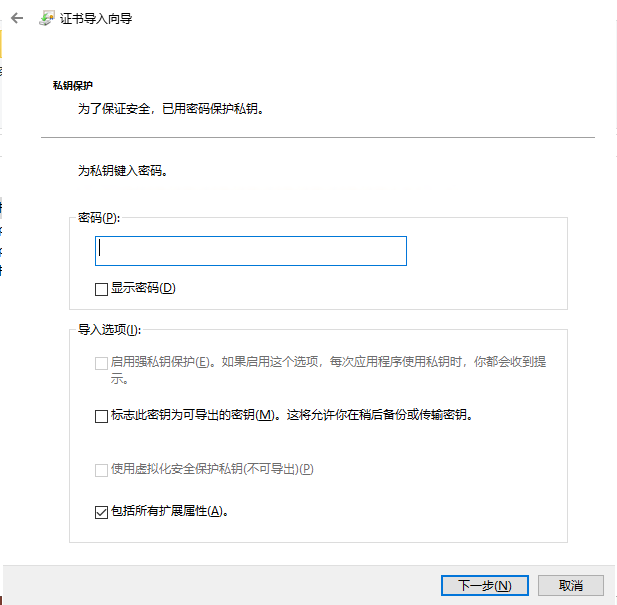Tick the 使用虚拟化安全保护私钥 checkbox box

[x=101, y=469]
